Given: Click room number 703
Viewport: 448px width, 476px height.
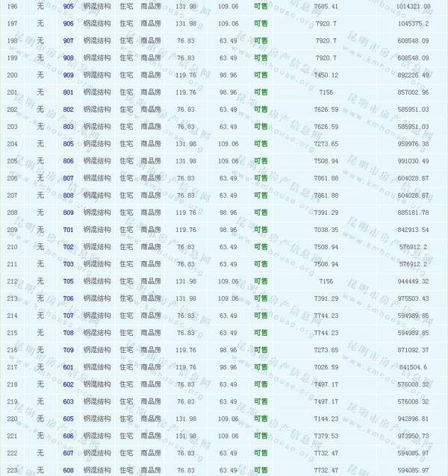Looking at the screenshot, I should (x=69, y=264).
